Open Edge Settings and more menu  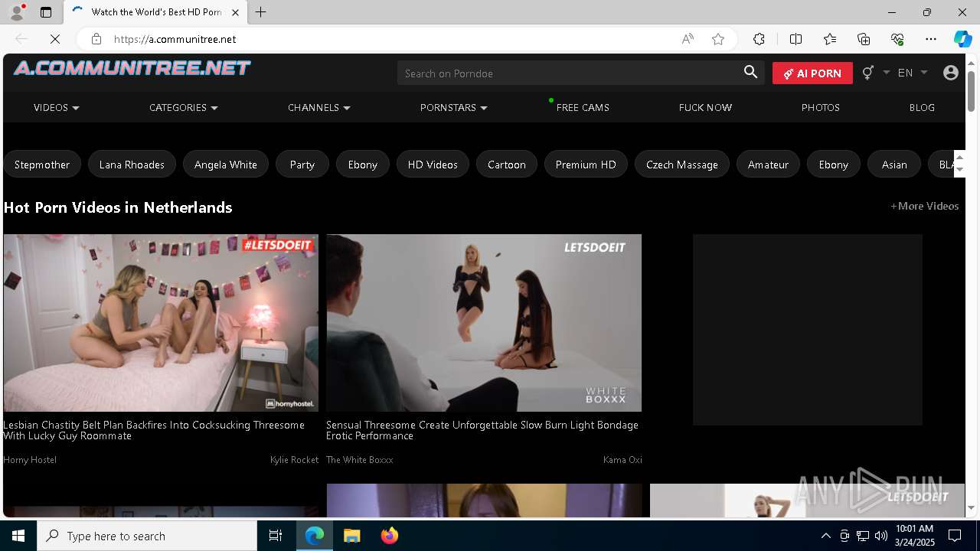931,39
